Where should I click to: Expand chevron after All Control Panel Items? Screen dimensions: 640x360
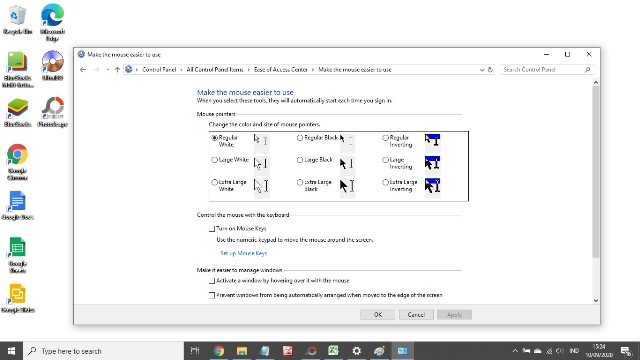click(249, 70)
